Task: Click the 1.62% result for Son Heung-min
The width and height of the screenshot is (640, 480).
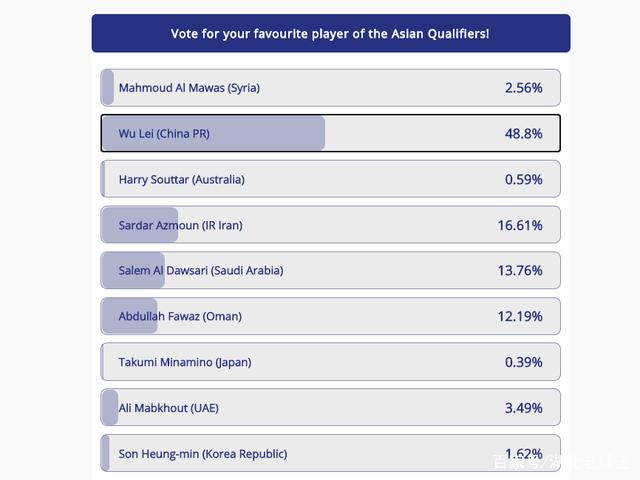Action: click(x=524, y=454)
